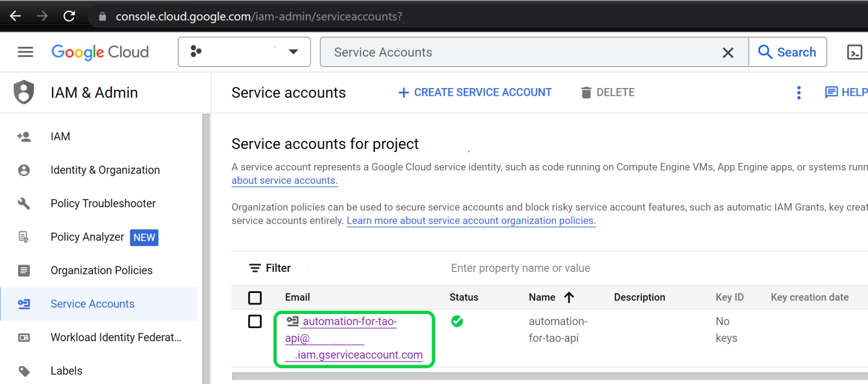Open Policy Troubleshooter in sidebar

point(103,204)
